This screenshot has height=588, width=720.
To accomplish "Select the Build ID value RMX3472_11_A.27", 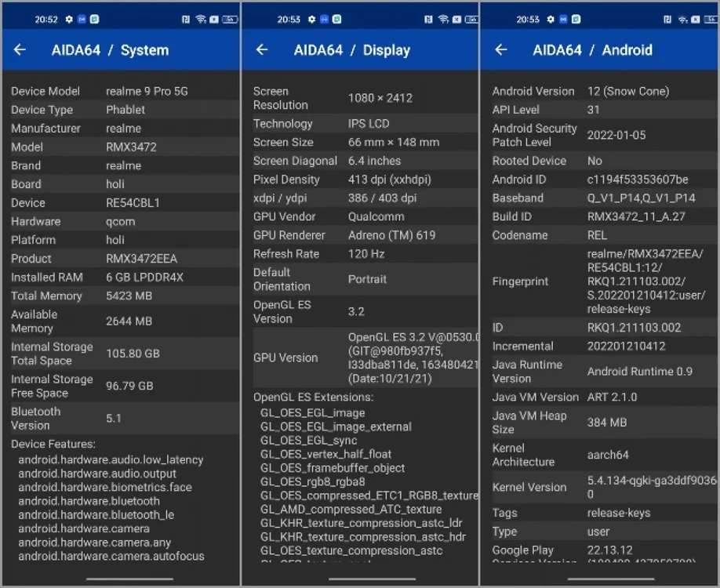I will pyautogui.click(x=636, y=216).
